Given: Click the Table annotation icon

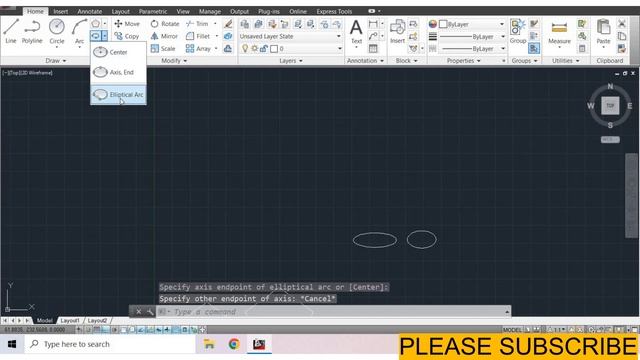Looking at the screenshot, I should [x=373, y=49].
